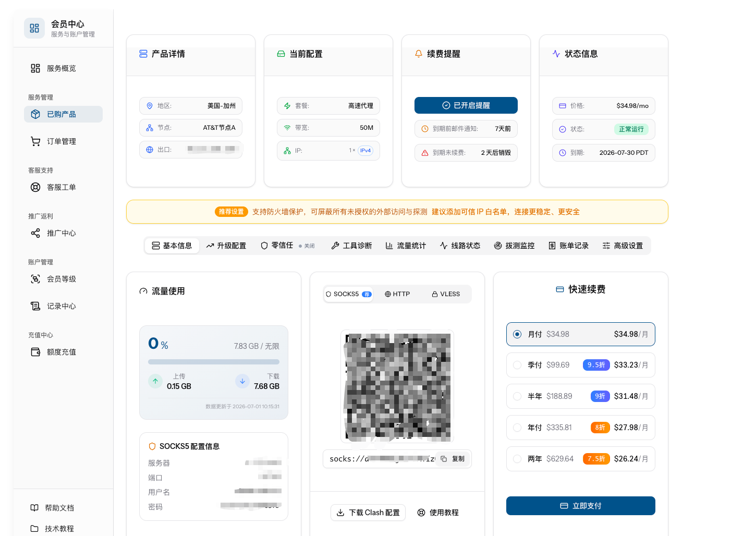The image size is (756, 536).
Task: Open 使用教程 link
Action: tap(438, 513)
